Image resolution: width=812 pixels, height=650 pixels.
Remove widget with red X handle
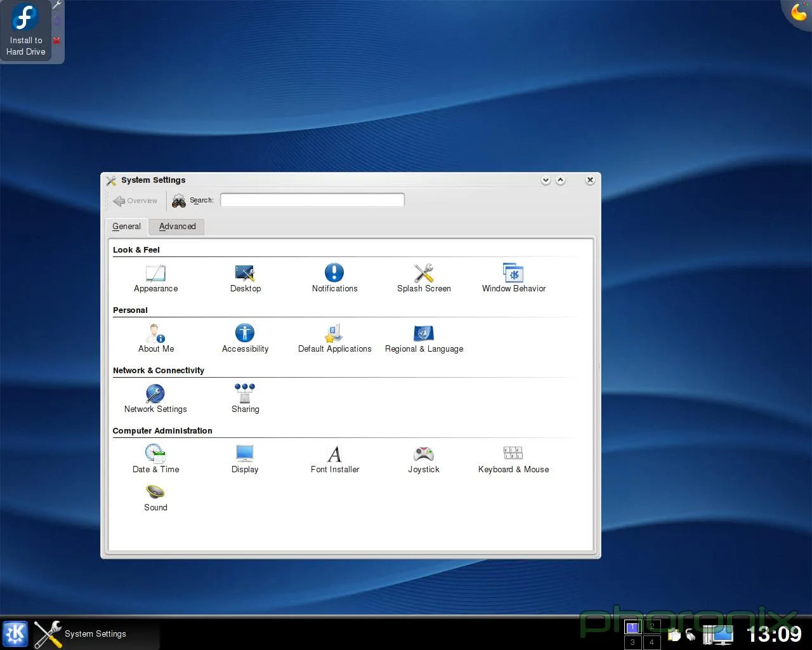point(57,41)
